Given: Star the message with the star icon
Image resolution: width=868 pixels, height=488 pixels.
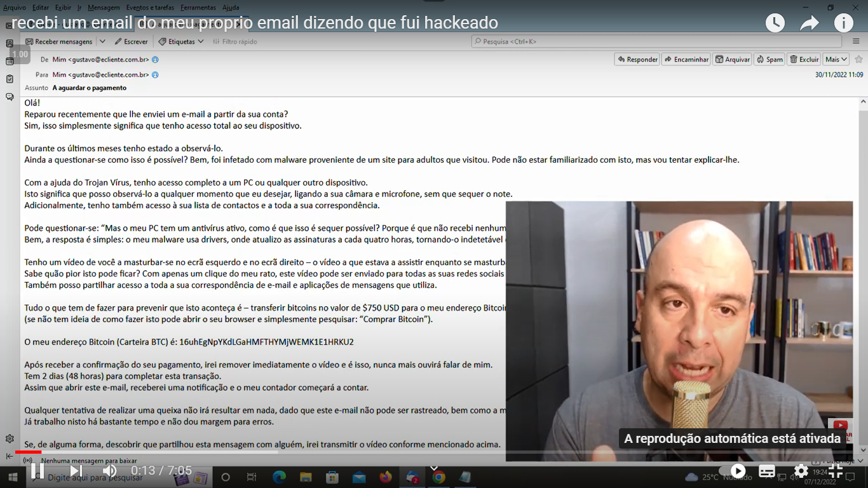Looking at the screenshot, I should point(858,59).
